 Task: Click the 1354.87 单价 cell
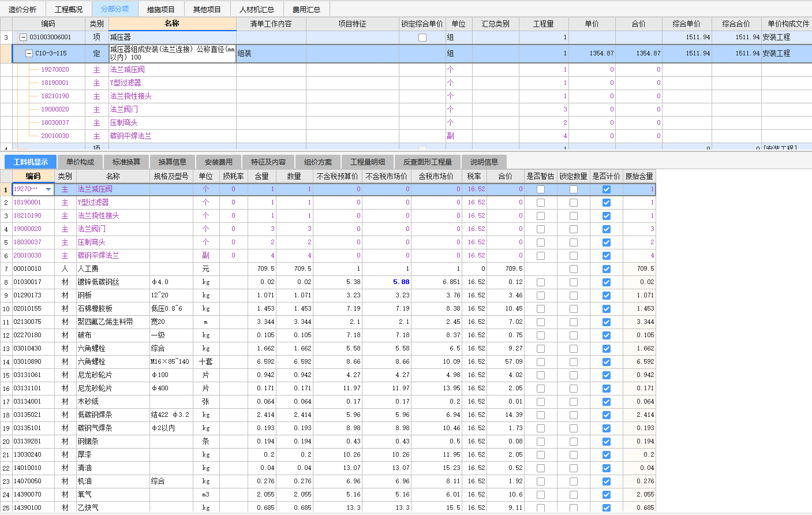[x=592, y=53]
